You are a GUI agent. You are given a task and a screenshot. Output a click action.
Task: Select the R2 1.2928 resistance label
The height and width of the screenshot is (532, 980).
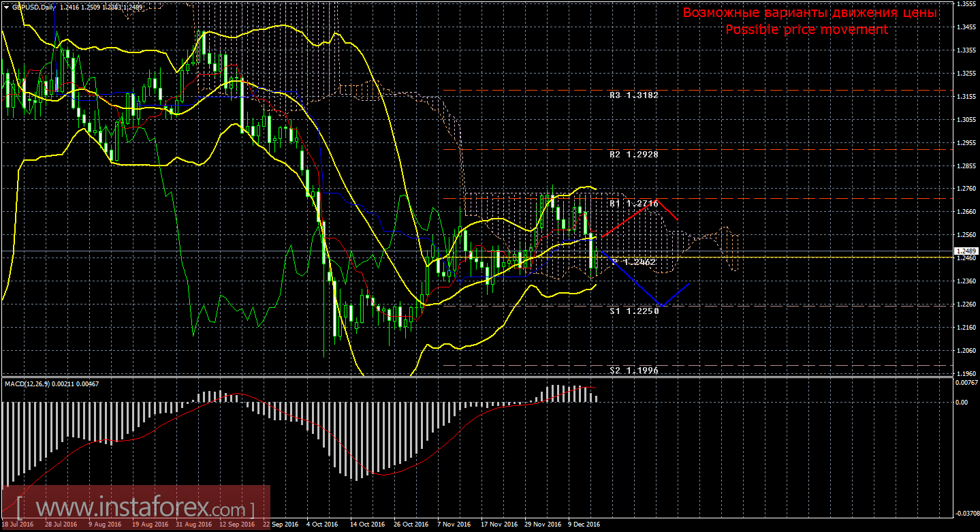coord(634,155)
